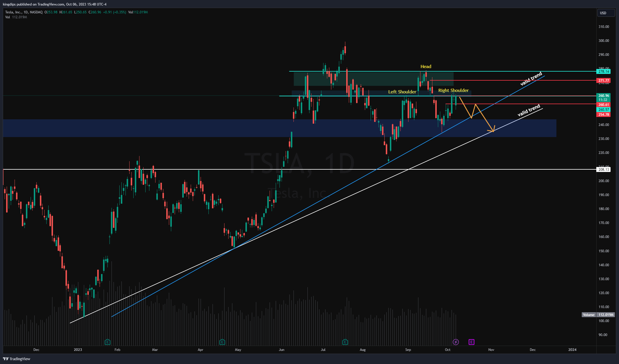Click the Vol 112.019M indicator legend
The image size is (619, 364).
tap(16, 17)
